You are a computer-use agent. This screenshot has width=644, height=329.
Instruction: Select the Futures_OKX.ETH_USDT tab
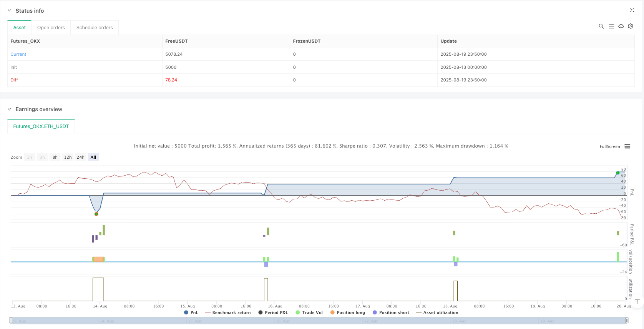click(x=41, y=126)
